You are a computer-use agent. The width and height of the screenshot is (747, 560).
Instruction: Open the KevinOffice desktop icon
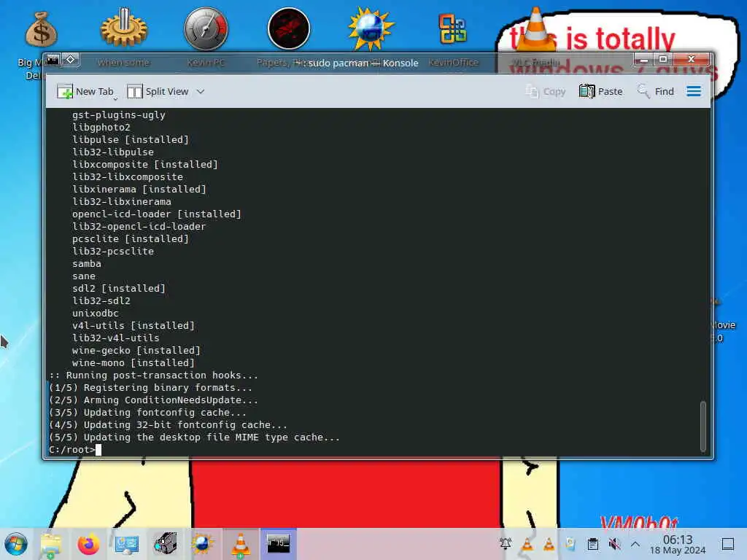click(452, 28)
